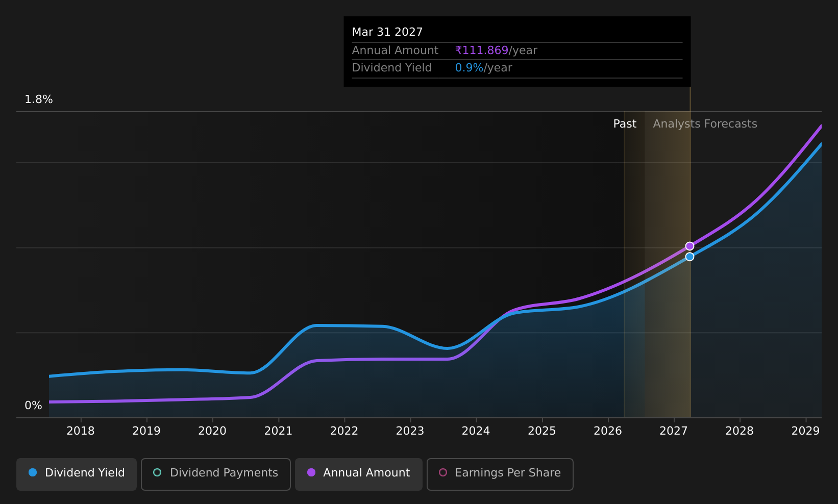Click the Past label on chart
This screenshot has width=838, height=504.
pyautogui.click(x=625, y=124)
